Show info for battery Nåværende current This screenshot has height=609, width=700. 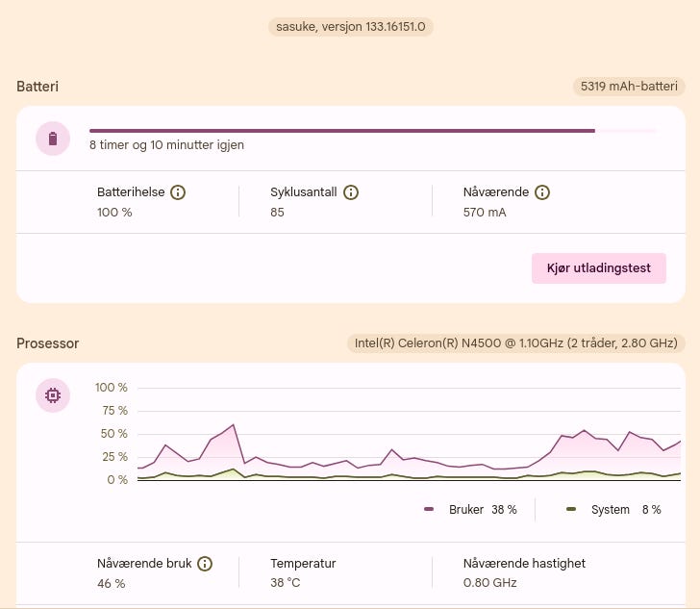coord(542,192)
